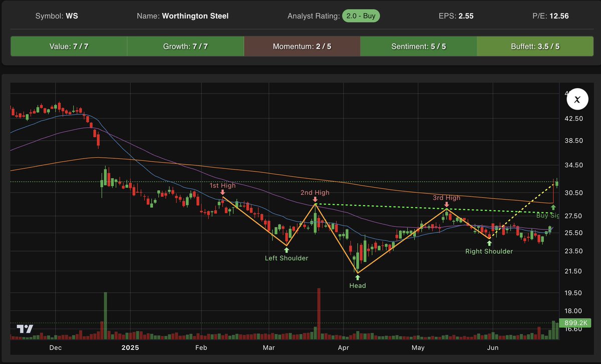Click the Head label on chart
The image size is (601, 364).
pos(358,286)
